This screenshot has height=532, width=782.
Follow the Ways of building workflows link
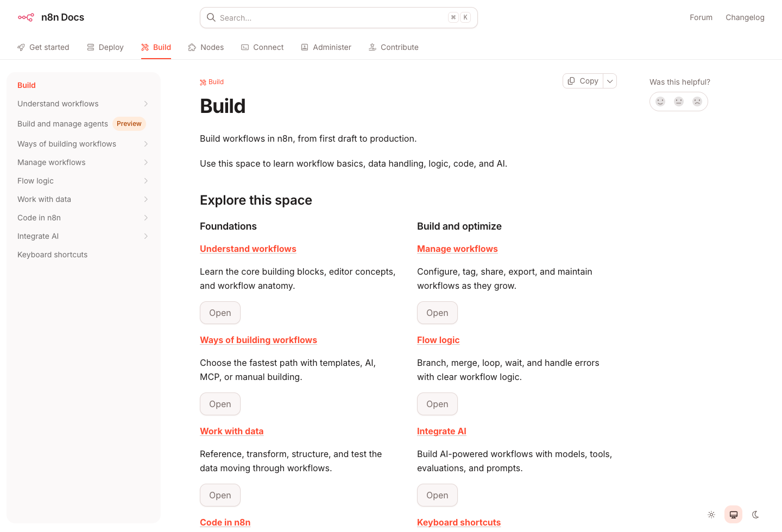coord(258,340)
